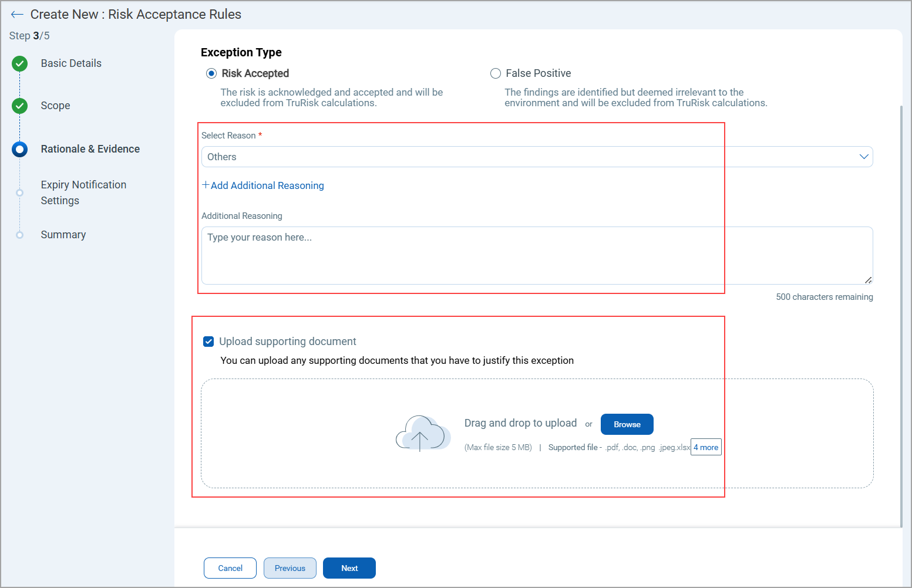Image resolution: width=912 pixels, height=588 pixels.
Task: Click the chevron on the Others combo box
Action: point(863,157)
